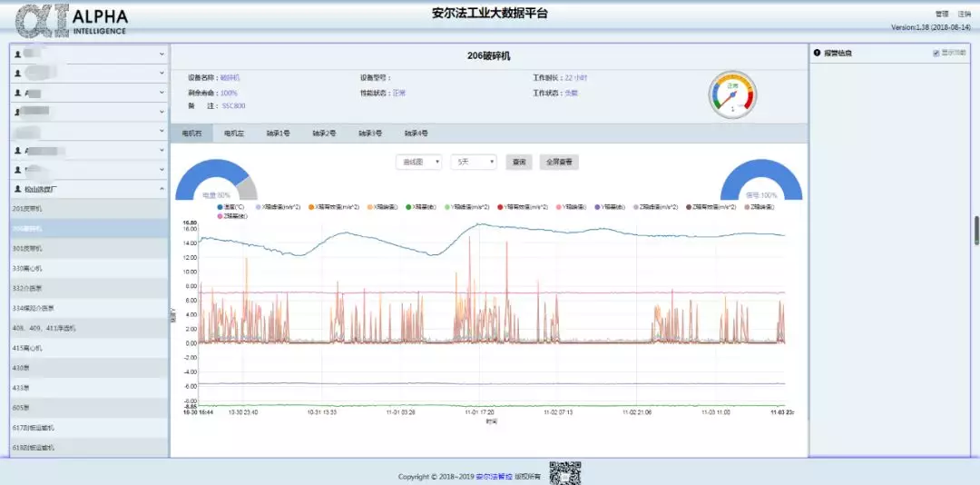Click the user icon beside 检山洗煤厂

[x=18, y=190]
